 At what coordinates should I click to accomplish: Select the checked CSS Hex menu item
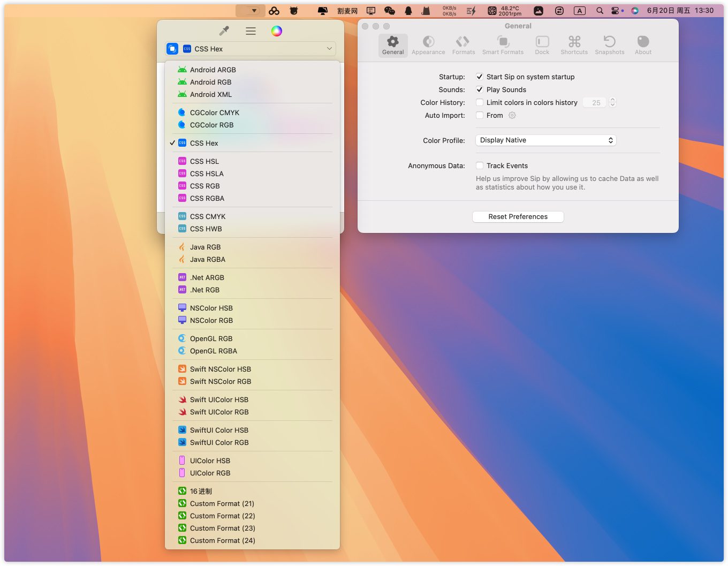click(x=253, y=143)
